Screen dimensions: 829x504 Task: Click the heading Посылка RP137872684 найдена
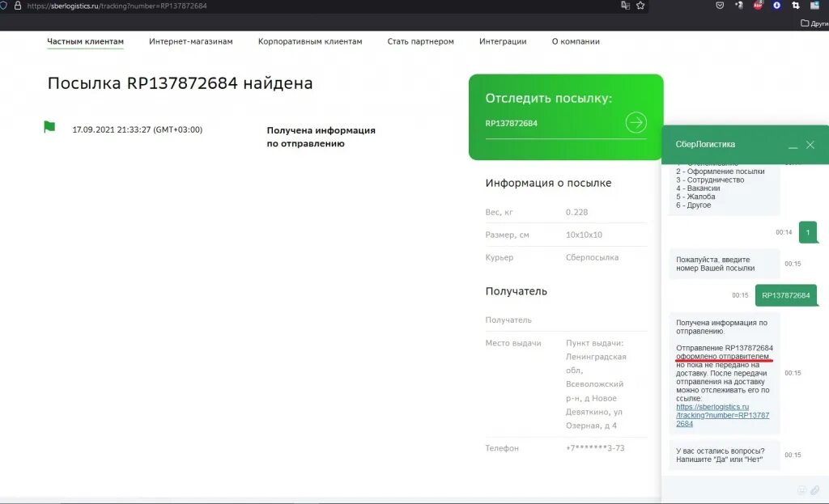point(180,83)
